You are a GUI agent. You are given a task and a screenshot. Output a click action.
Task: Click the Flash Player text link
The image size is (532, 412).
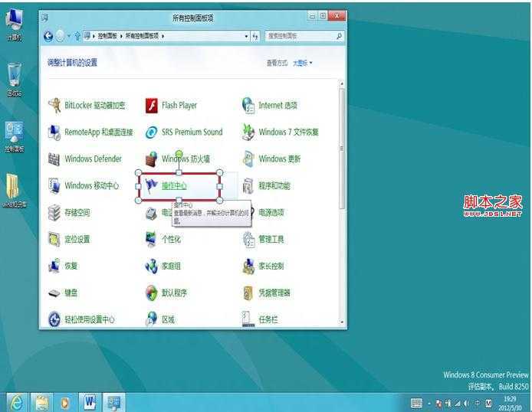pos(179,106)
